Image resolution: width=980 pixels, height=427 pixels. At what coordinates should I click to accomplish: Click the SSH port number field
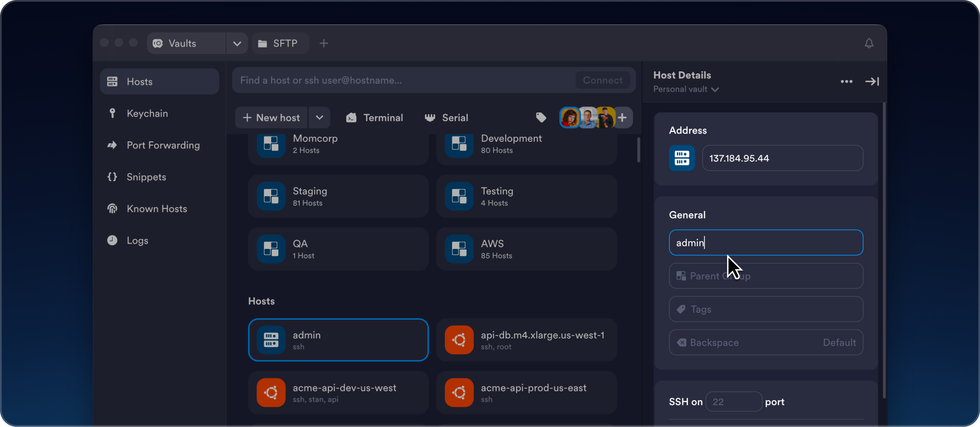pyautogui.click(x=734, y=402)
